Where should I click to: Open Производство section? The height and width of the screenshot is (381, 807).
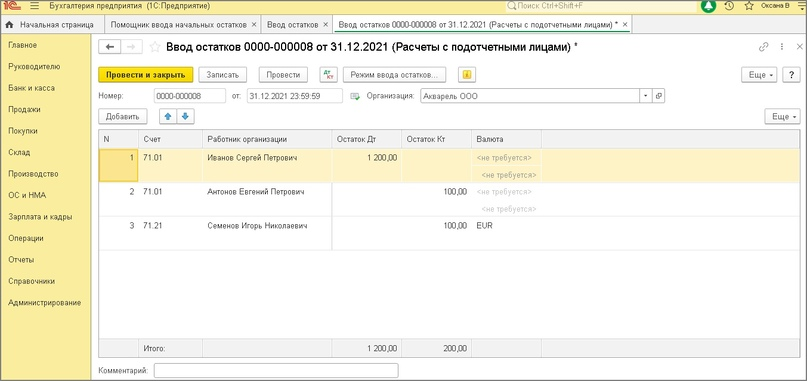[x=33, y=174]
